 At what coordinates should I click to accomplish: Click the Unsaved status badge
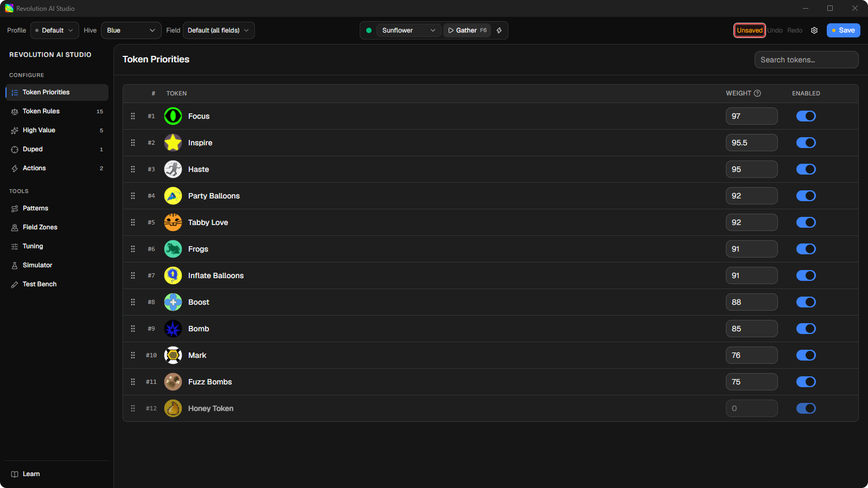coord(750,30)
